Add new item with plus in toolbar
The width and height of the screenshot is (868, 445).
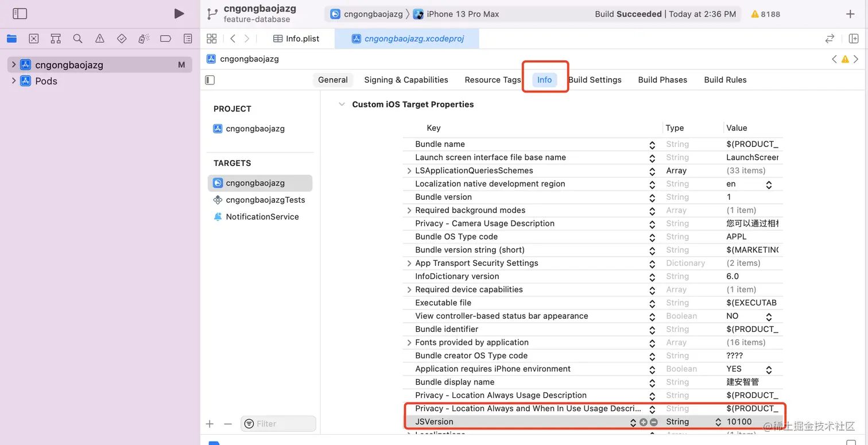[850, 14]
